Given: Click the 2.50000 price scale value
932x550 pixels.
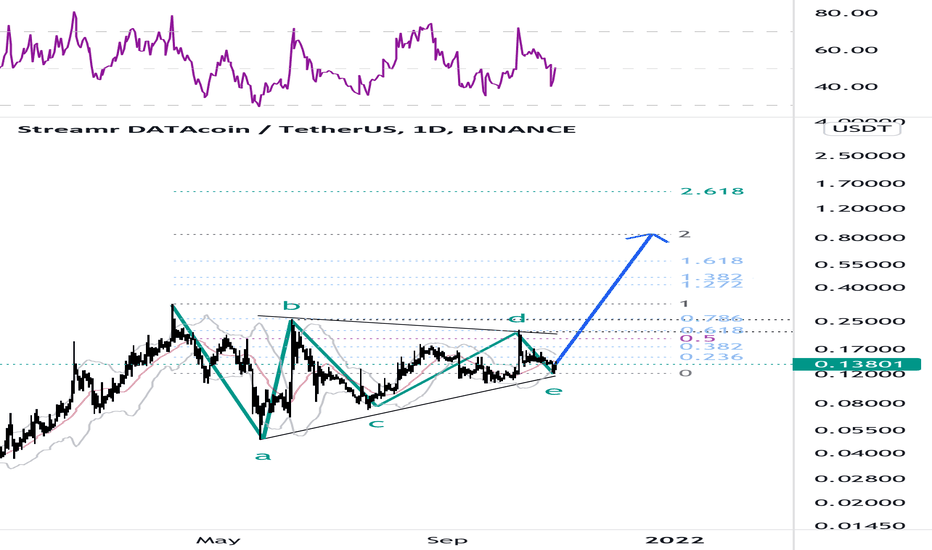Looking at the screenshot, I should (x=860, y=156).
